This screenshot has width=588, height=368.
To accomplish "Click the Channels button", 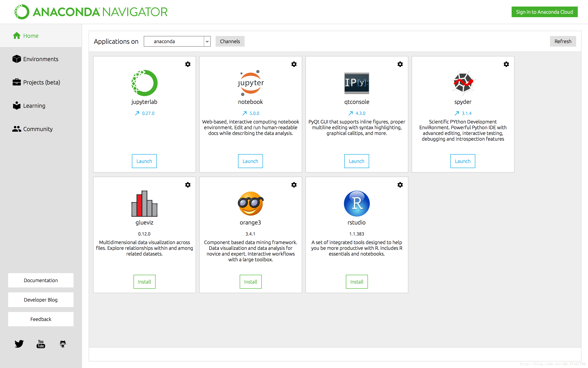I will [230, 41].
